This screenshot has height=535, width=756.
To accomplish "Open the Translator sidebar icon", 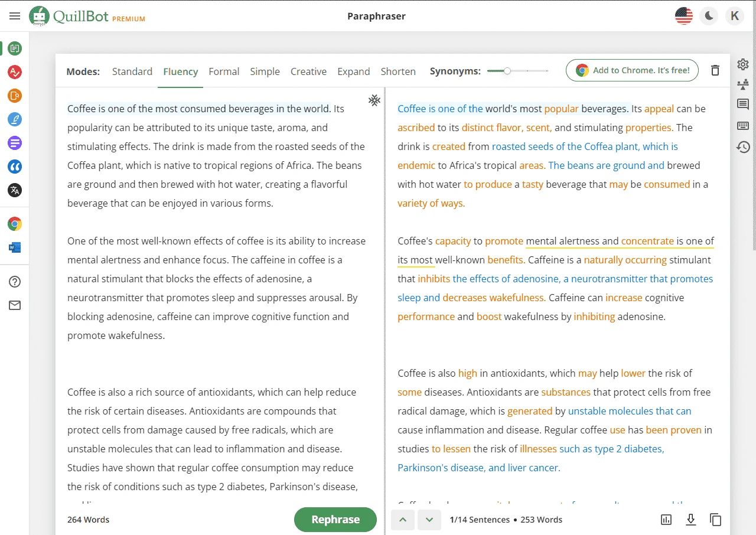I will click(15, 190).
